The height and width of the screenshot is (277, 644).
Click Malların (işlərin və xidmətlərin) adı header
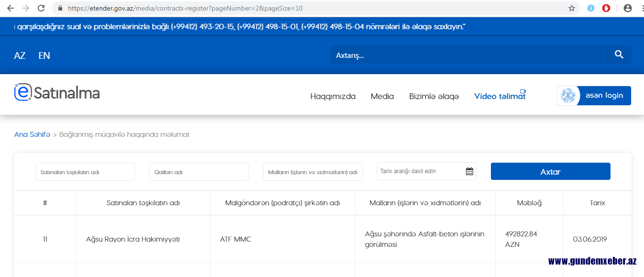click(x=425, y=203)
